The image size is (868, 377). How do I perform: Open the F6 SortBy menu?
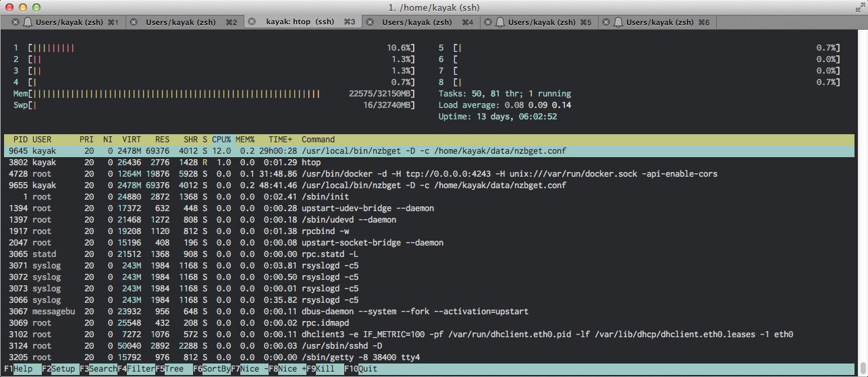211,369
